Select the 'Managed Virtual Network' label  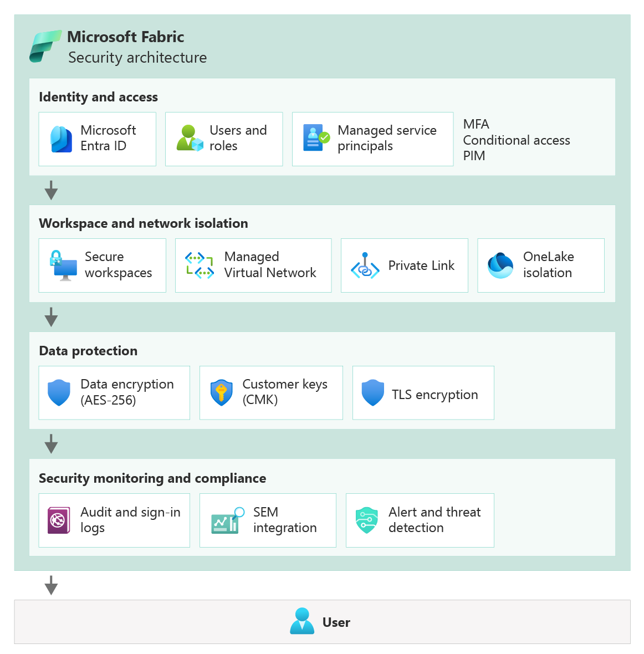tap(270, 265)
